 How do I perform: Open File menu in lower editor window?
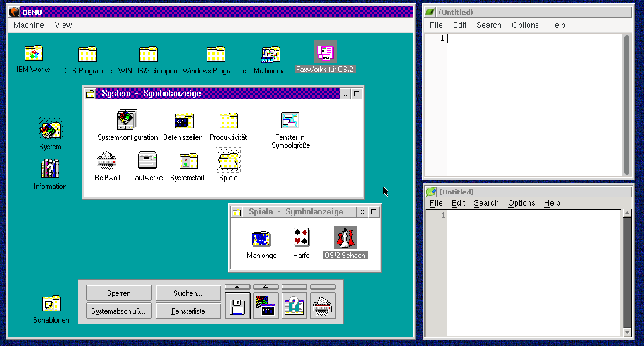click(x=436, y=203)
